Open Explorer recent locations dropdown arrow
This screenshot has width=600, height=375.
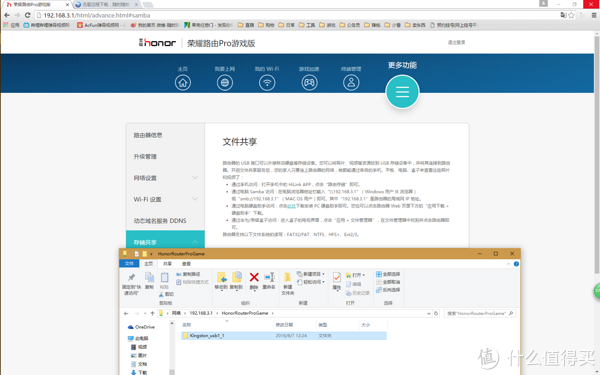145,313
